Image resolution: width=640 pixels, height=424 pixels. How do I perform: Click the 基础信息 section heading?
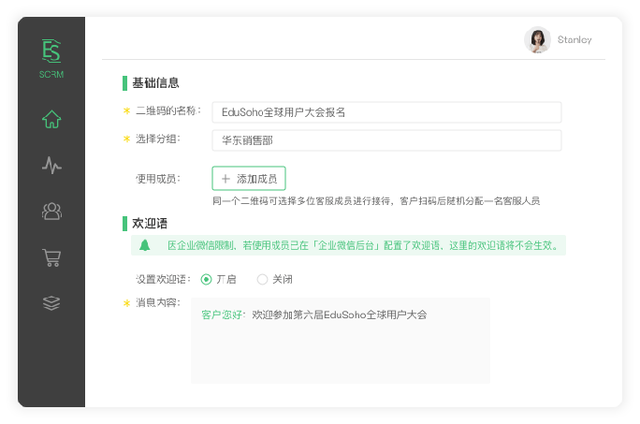point(156,83)
